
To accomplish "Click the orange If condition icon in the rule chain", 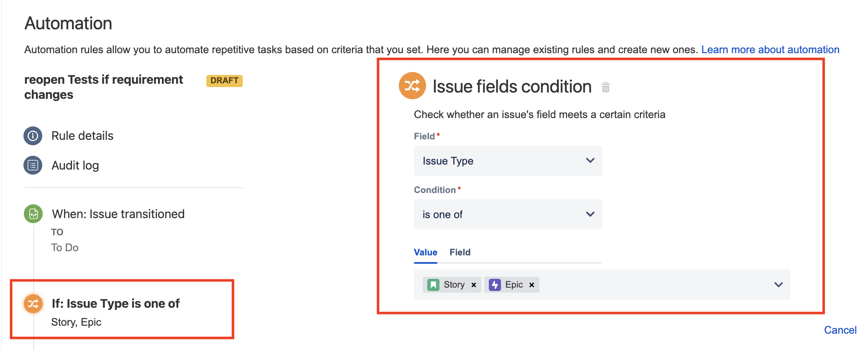I will 33,304.
